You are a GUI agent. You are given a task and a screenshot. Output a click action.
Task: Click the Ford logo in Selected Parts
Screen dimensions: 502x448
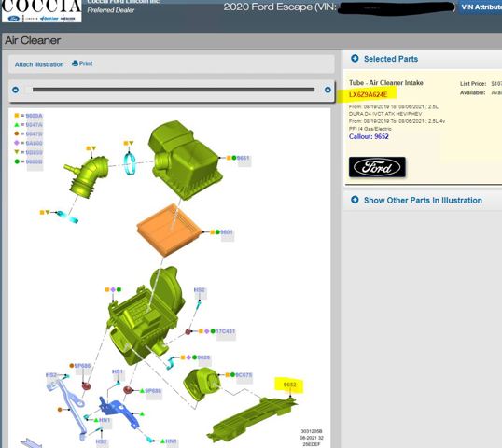(x=377, y=167)
